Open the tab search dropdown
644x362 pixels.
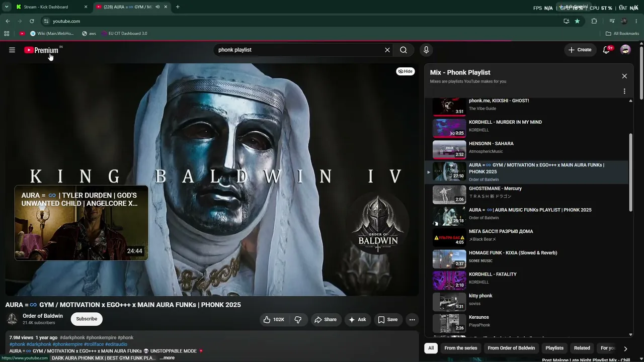point(6,7)
